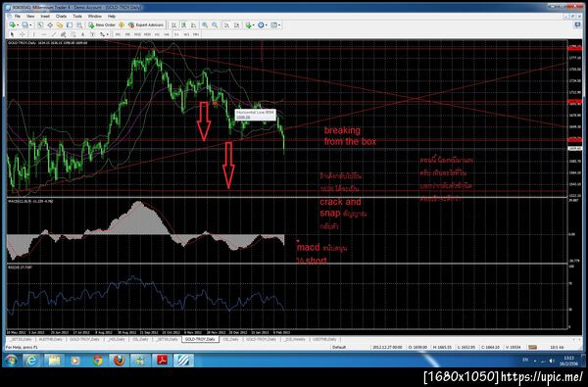
Task: Click the New Order button
Action: tap(102, 25)
